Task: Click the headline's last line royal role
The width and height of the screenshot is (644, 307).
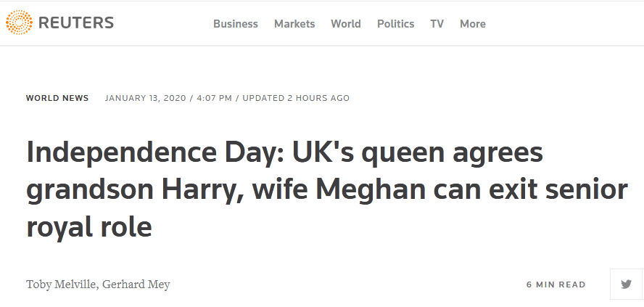Action: pos(89,226)
